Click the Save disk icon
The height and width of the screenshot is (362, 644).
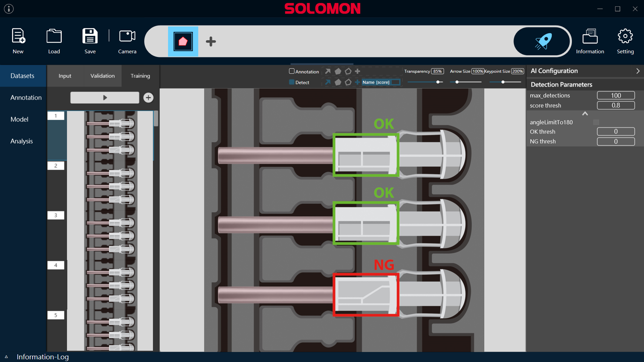click(90, 36)
